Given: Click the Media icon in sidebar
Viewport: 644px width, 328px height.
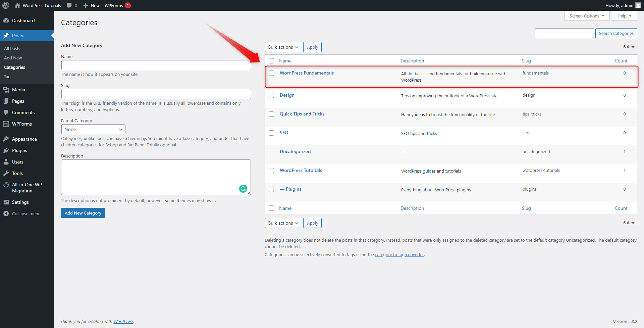Looking at the screenshot, I should (6, 90).
